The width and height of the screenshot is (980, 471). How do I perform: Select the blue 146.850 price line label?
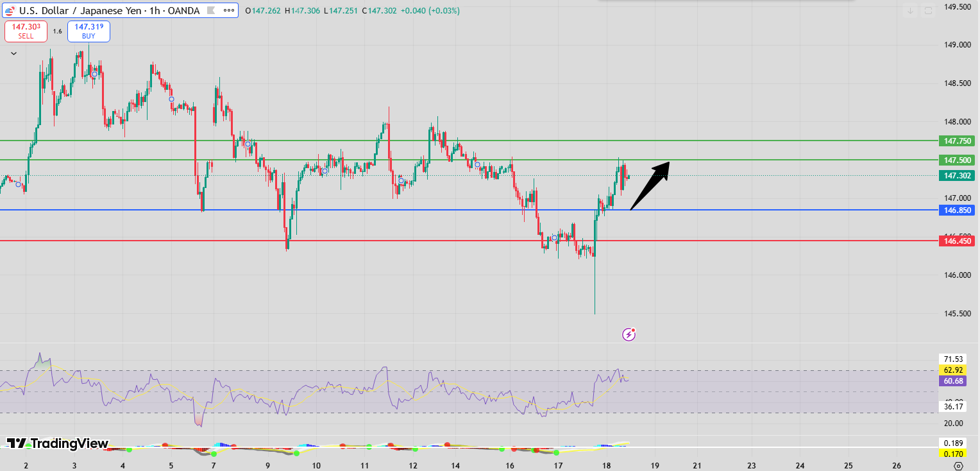tap(956, 210)
